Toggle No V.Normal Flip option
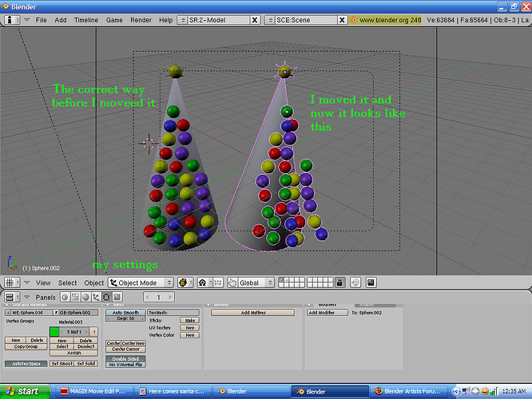 [125, 365]
